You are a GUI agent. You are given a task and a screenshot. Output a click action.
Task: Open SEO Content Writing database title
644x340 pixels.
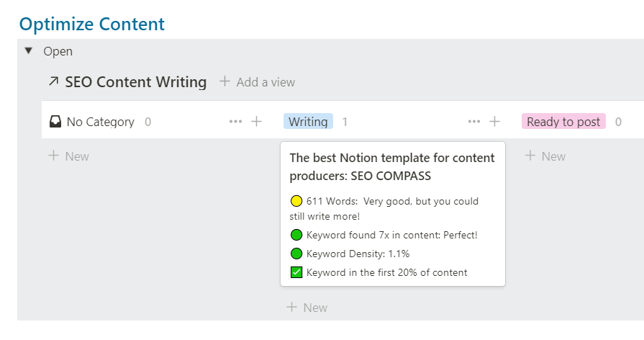coord(135,82)
